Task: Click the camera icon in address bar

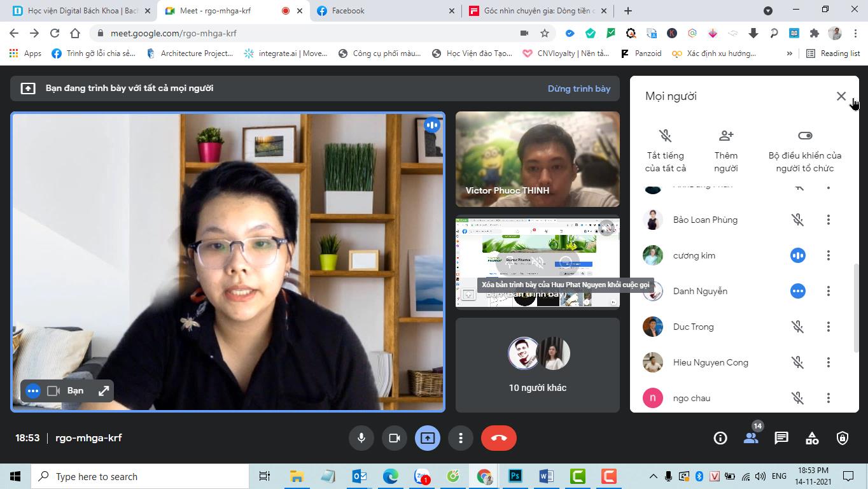Action: (524, 33)
